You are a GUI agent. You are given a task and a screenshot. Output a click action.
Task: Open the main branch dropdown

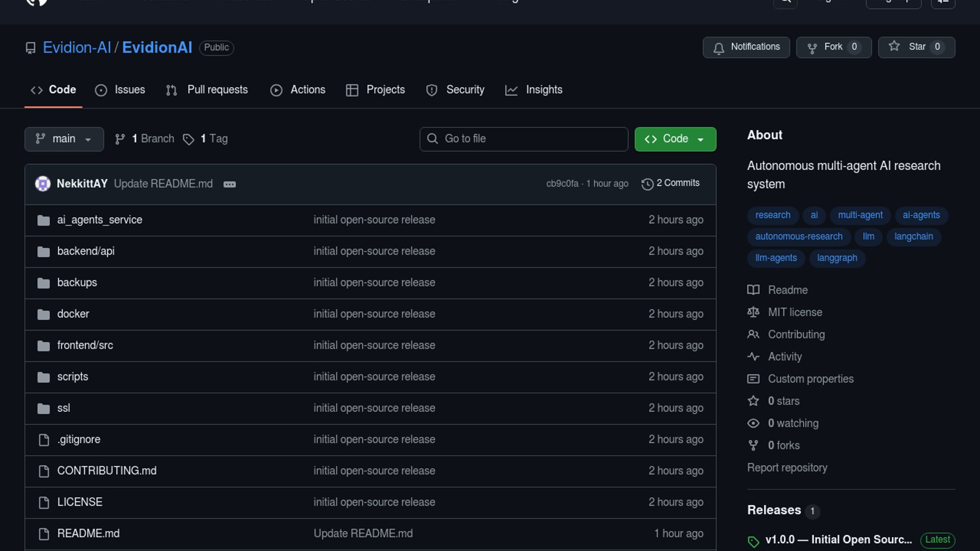[x=64, y=139]
